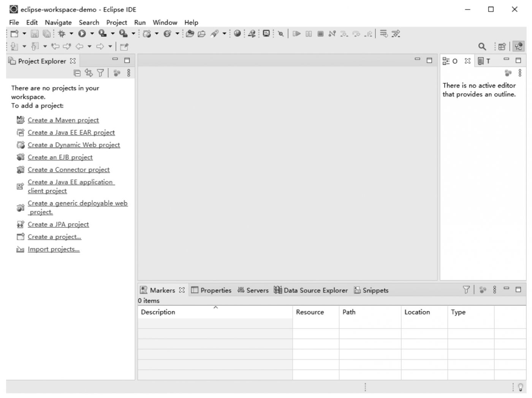532x398 pixels.
Task: Toggle Skip All Breakpoints icon
Action: click(x=281, y=34)
